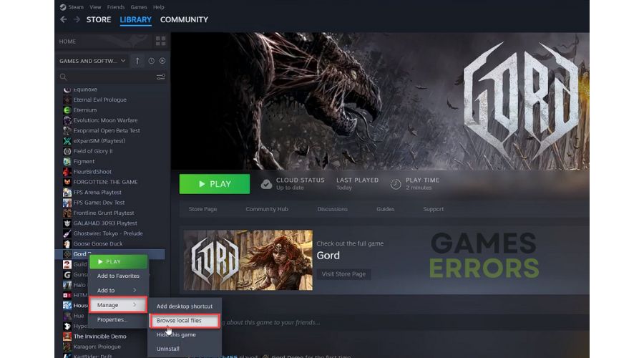Choose Browse local files
This screenshot has height=358, width=644.
point(185,321)
